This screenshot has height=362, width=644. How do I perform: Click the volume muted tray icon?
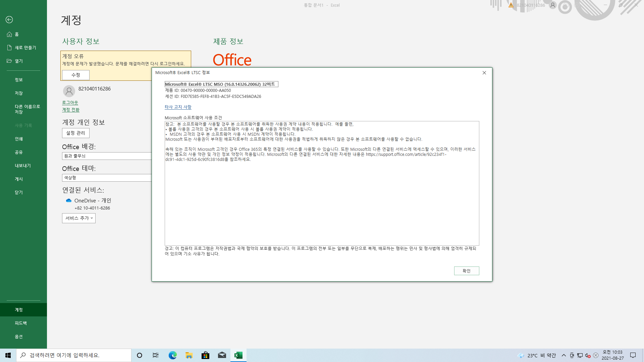coord(588,355)
